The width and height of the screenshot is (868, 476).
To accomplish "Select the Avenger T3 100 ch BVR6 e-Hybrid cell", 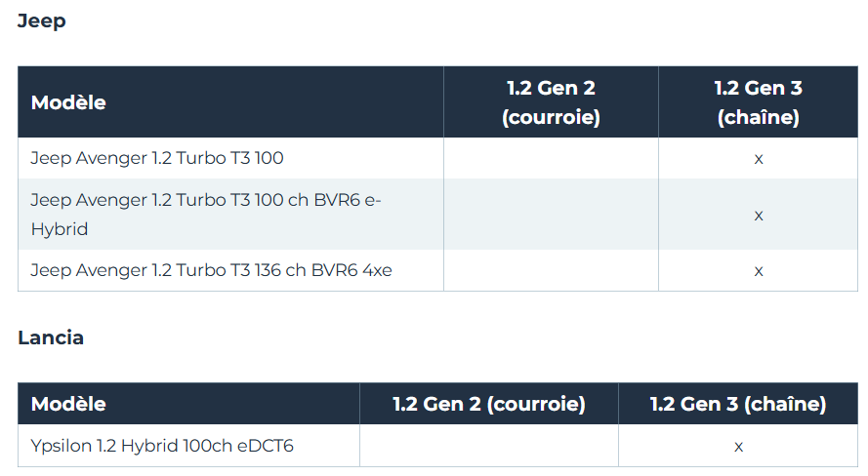I will (x=206, y=215).
